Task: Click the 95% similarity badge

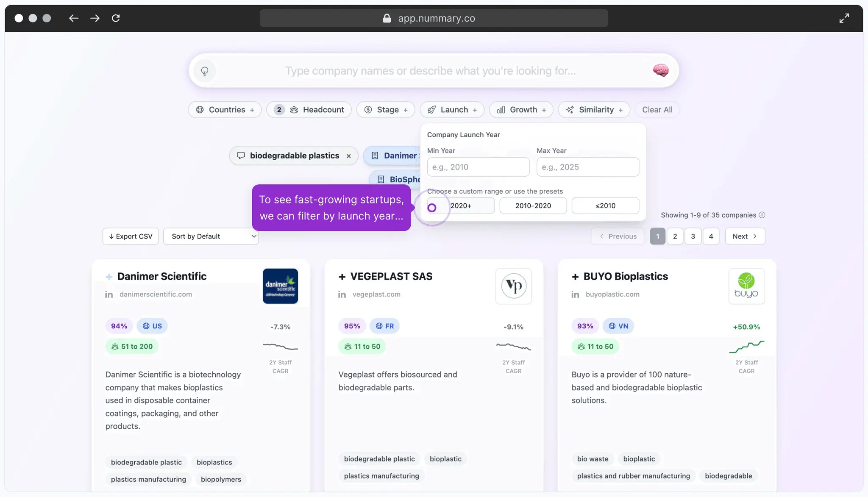Action: point(352,326)
